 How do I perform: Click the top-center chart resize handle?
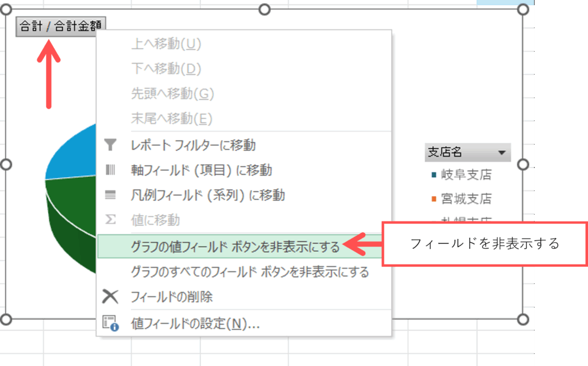click(265, 9)
